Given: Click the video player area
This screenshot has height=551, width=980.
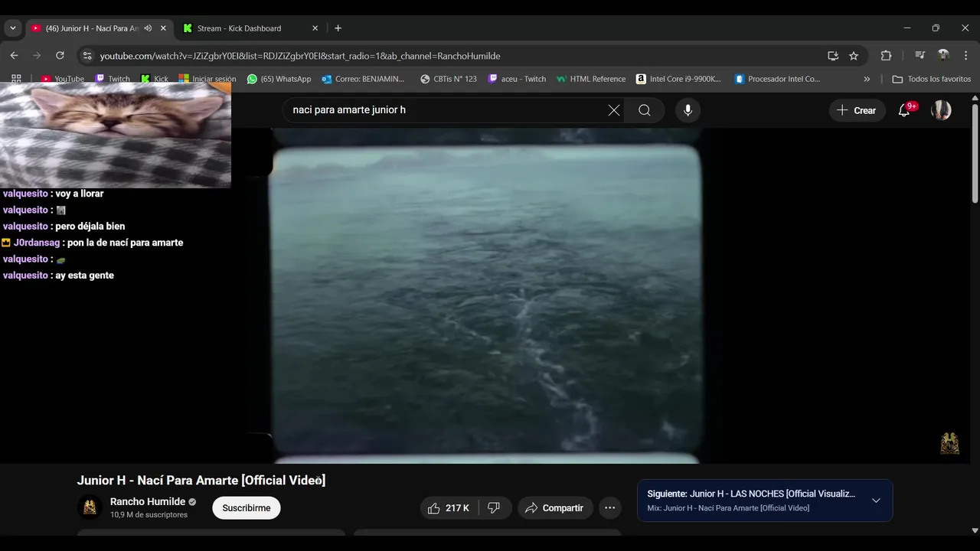Looking at the screenshot, I should coord(487,295).
